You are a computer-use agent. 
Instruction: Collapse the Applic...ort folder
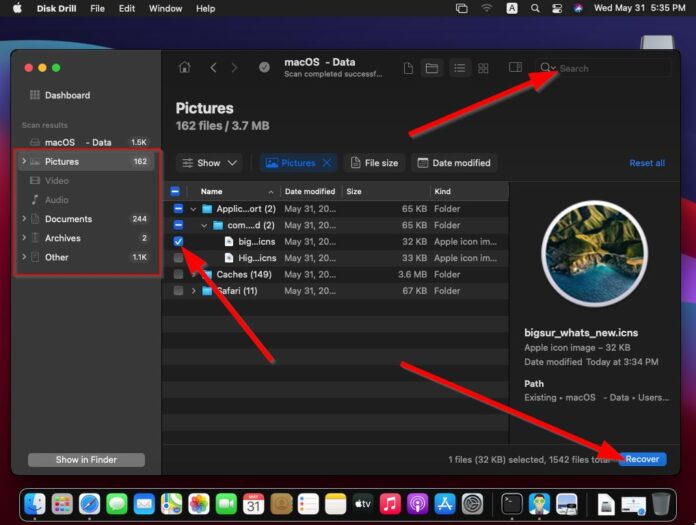[193, 209]
